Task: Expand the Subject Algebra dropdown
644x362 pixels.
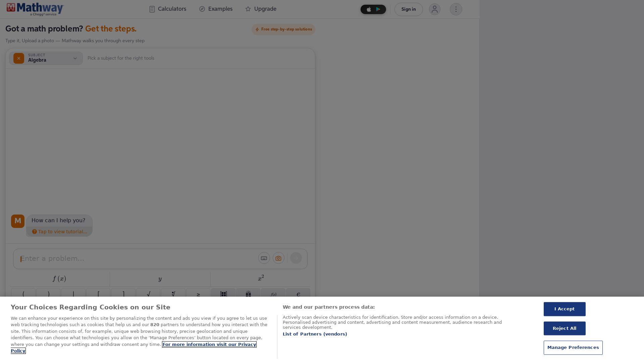Action: [x=46, y=58]
